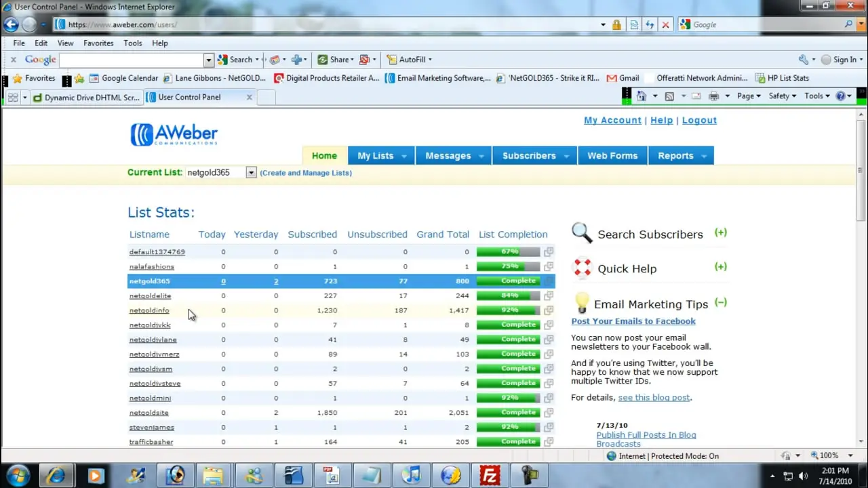Click the copy icon in the trafficbasher row
The width and height of the screenshot is (868, 488).
[x=549, y=442]
